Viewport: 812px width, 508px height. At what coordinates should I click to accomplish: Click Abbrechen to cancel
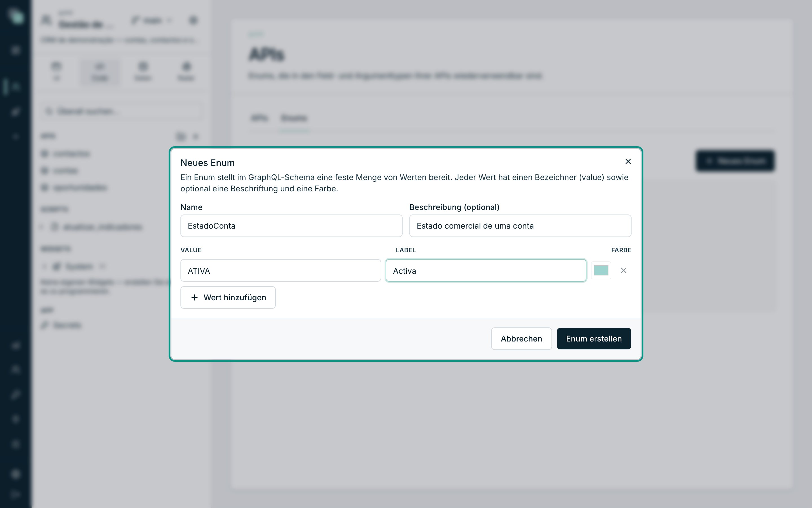tap(521, 339)
